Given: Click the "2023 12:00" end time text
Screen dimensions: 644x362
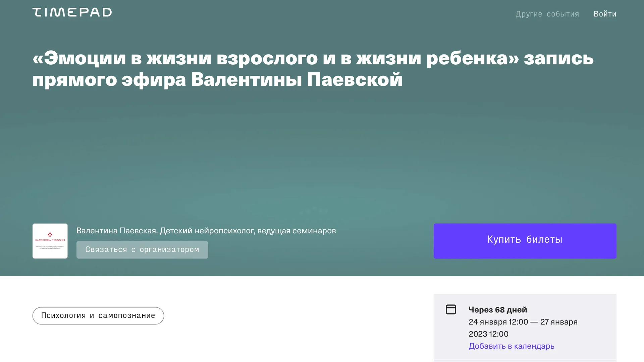Looking at the screenshot, I should click(x=488, y=334).
